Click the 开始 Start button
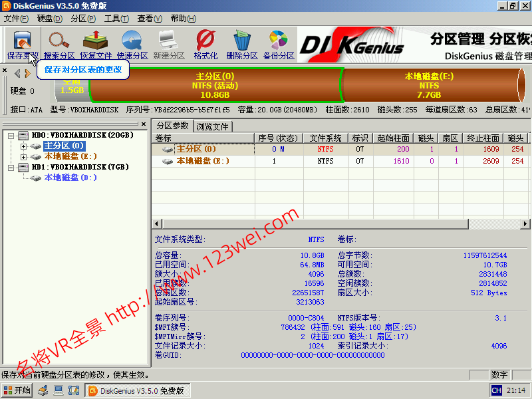This screenshot has height=399, width=532. click(x=17, y=390)
